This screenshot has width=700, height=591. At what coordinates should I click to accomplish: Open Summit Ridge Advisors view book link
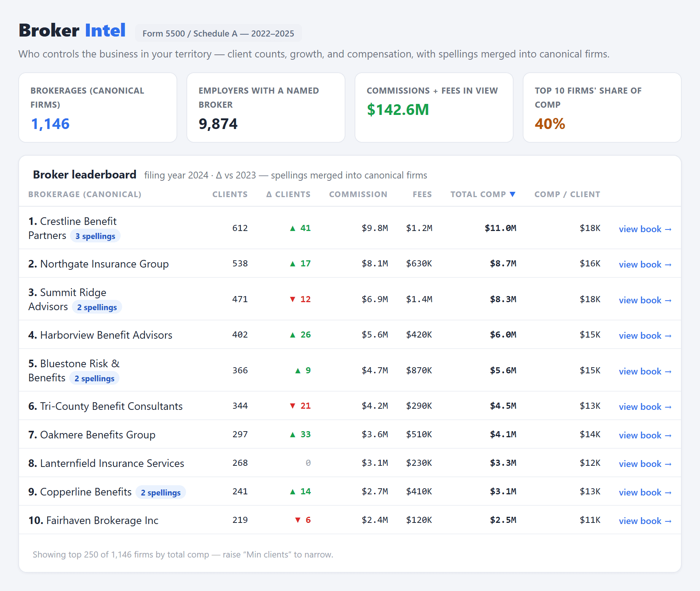click(645, 300)
